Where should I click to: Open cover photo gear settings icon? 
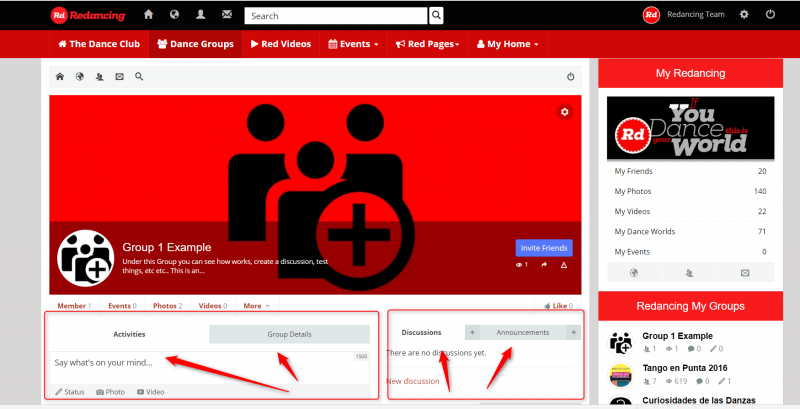point(565,112)
